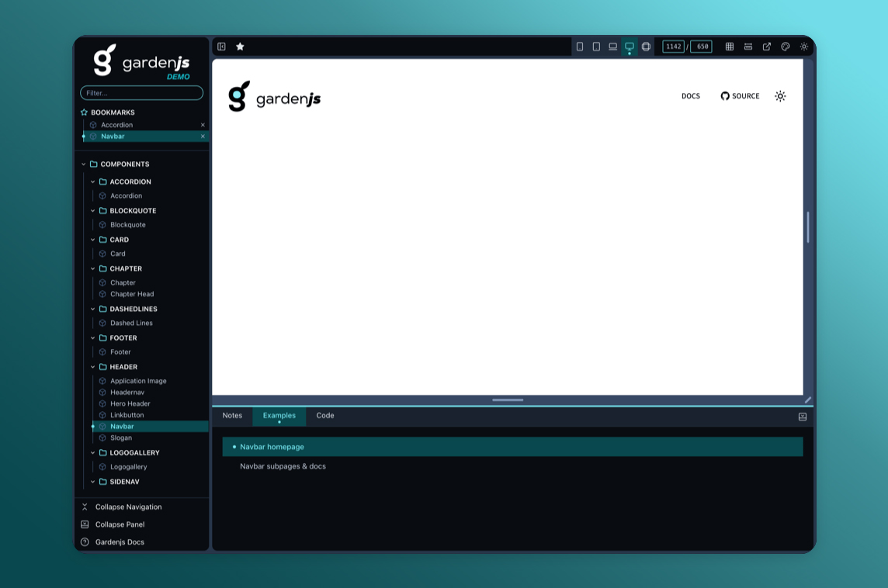Select the laptop viewport icon
888x588 pixels.
[612, 47]
